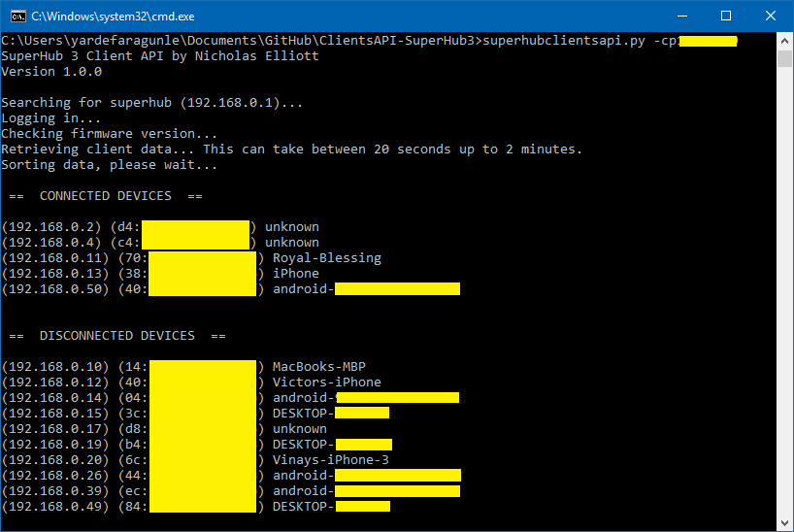The image size is (794, 532).
Task: Click 'Sorting data, please wait...'
Action: click(x=110, y=165)
